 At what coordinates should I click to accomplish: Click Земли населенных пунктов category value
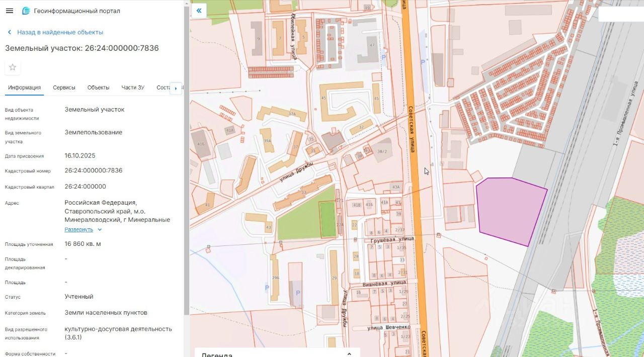click(106, 313)
